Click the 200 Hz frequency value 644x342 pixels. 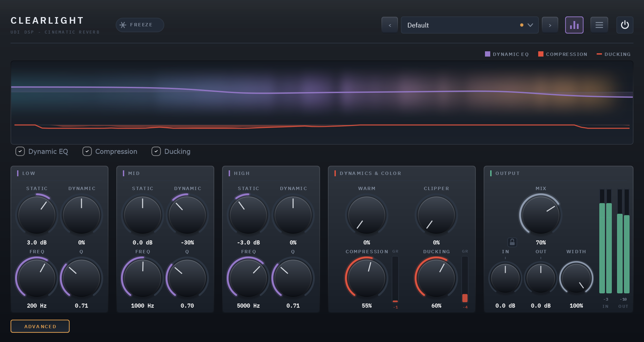coord(37,306)
